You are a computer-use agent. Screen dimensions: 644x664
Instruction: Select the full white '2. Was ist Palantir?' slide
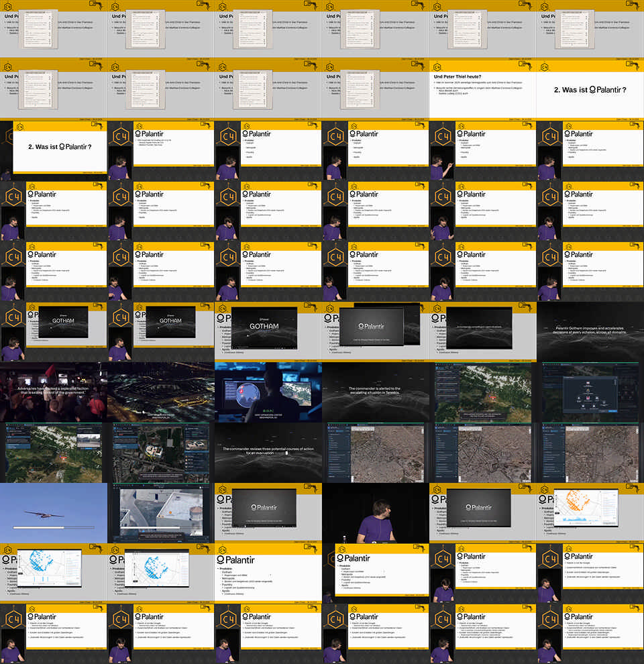(590, 90)
